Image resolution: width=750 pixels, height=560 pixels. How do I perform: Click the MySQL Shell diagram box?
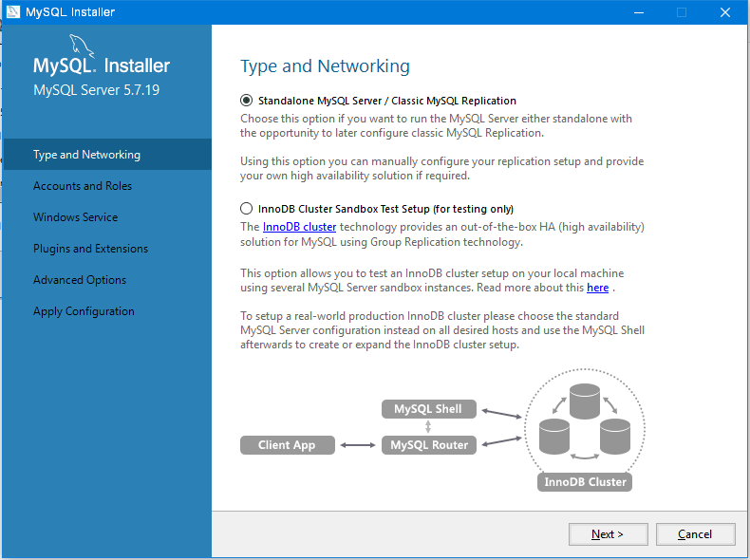[x=427, y=409]
